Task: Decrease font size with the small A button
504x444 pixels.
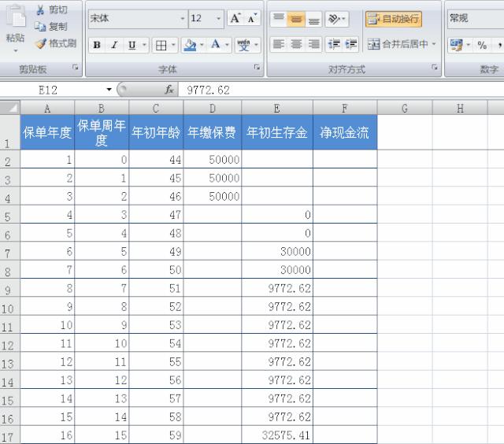Action: [x=252, y=18]
